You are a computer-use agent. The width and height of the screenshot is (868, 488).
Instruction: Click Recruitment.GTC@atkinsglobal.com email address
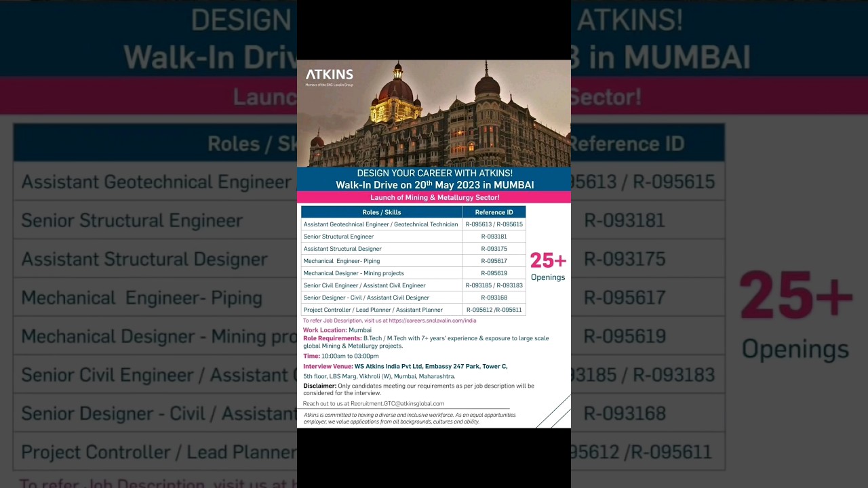click(397, 403)
